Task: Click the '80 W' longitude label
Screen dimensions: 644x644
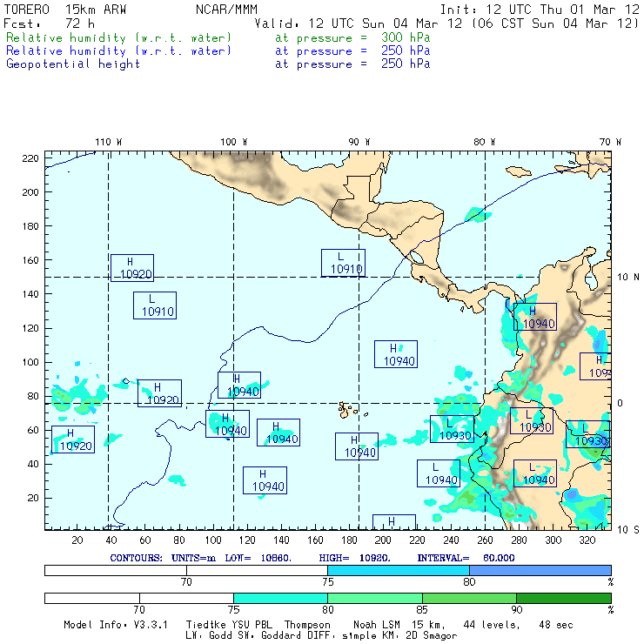Action: [484, 142]
